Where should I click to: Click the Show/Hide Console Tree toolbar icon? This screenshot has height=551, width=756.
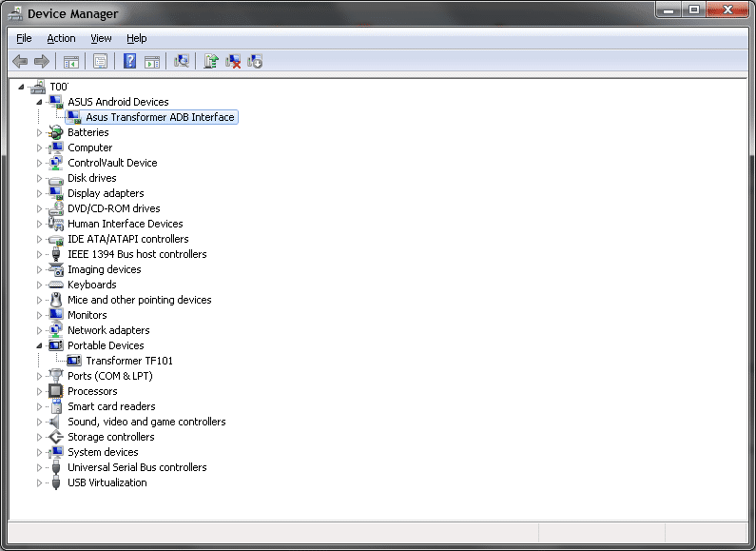click(71, 62)
